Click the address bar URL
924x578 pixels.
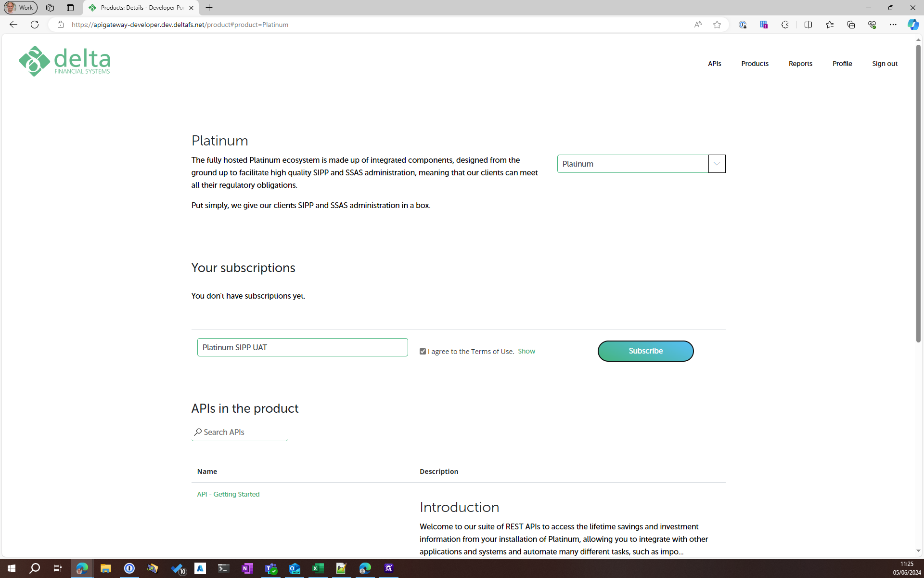point(180,25)
